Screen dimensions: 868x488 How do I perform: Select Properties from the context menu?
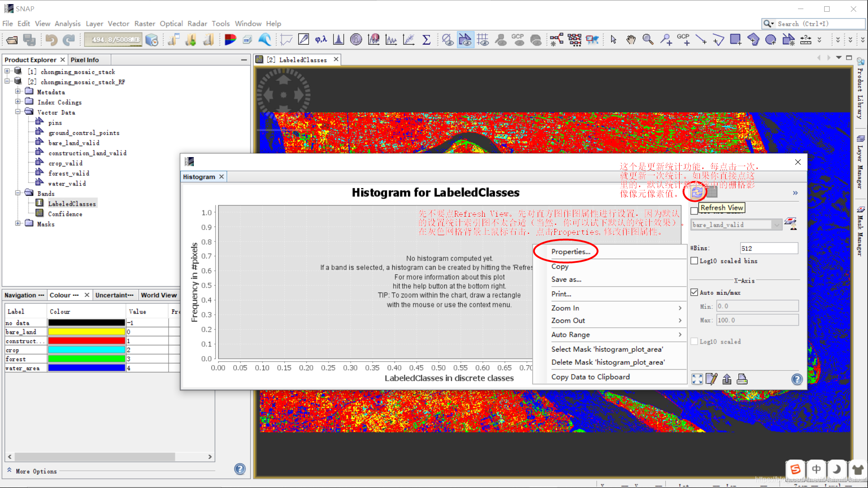569,251
